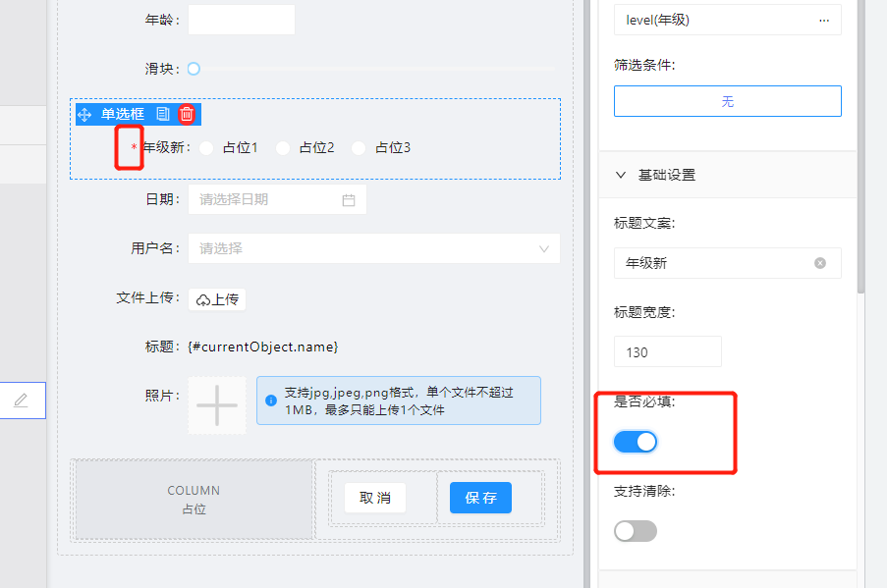Turn off the 是否必填 switch
The height and width of the screenshot is (588, 887).
(636, 442)
